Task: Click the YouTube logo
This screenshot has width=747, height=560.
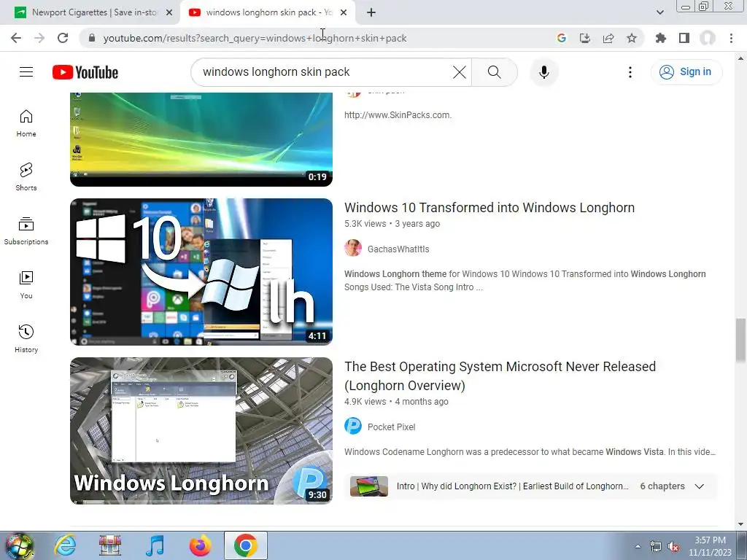Action: click(x=85, y=72)
